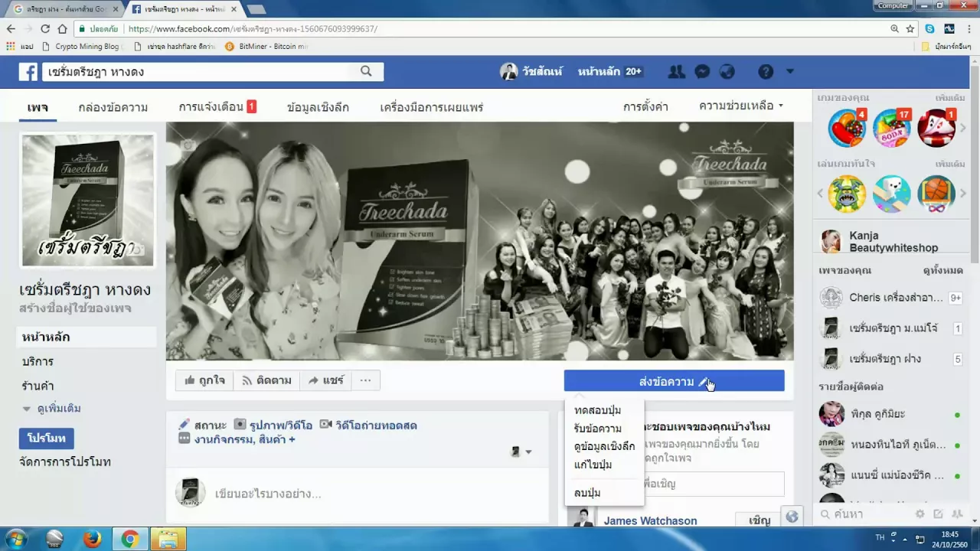980x551 pixels.
Task: Open Firefox from the taskbar
Action: click(93, 539)
